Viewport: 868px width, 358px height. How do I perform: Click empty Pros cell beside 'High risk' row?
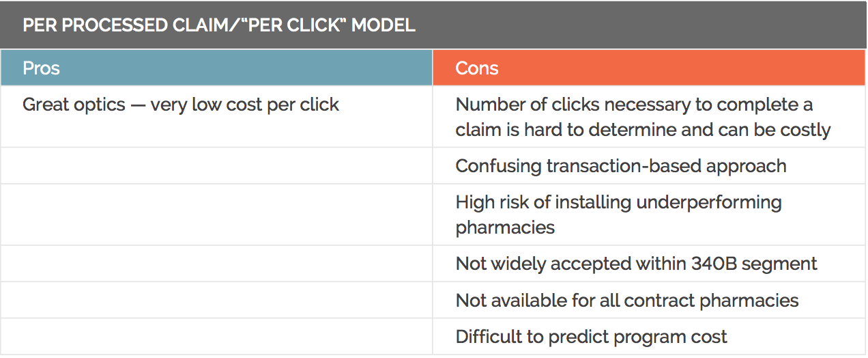pos(216,215)
